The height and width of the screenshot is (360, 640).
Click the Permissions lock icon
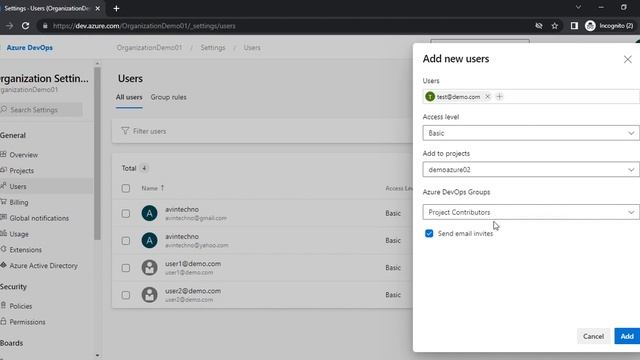[x=3, y=322]
